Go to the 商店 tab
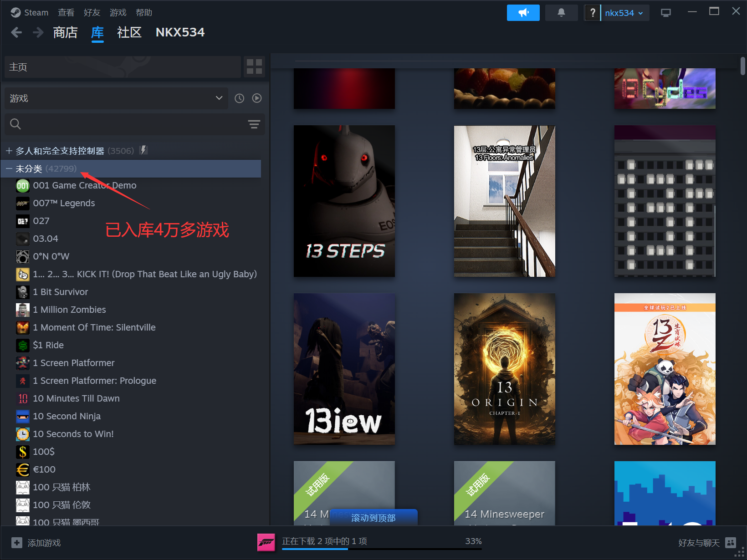 (x=65, y=32)
